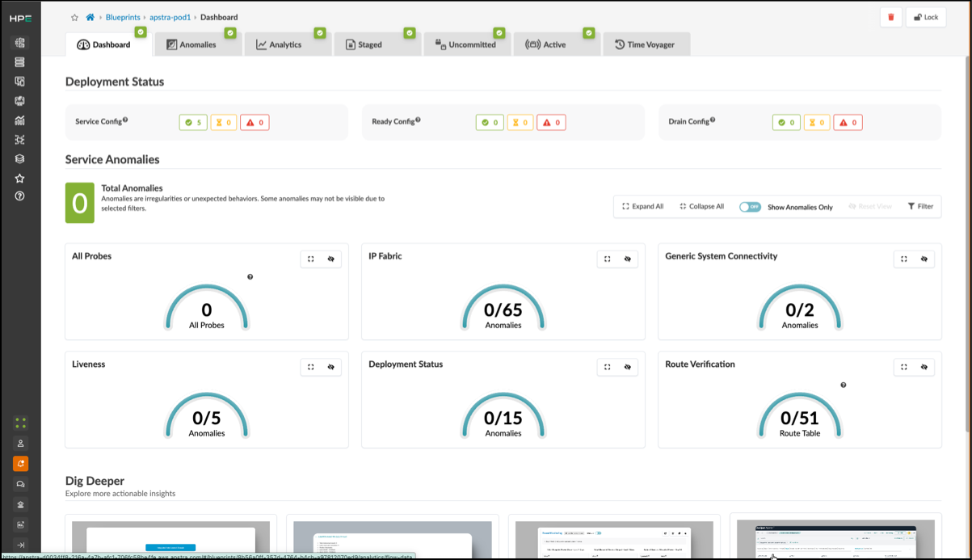Viewport: 972px width, 560px height.
Task: Open the stacked servers icon in the sidebar
Action: tap(20, 62)
